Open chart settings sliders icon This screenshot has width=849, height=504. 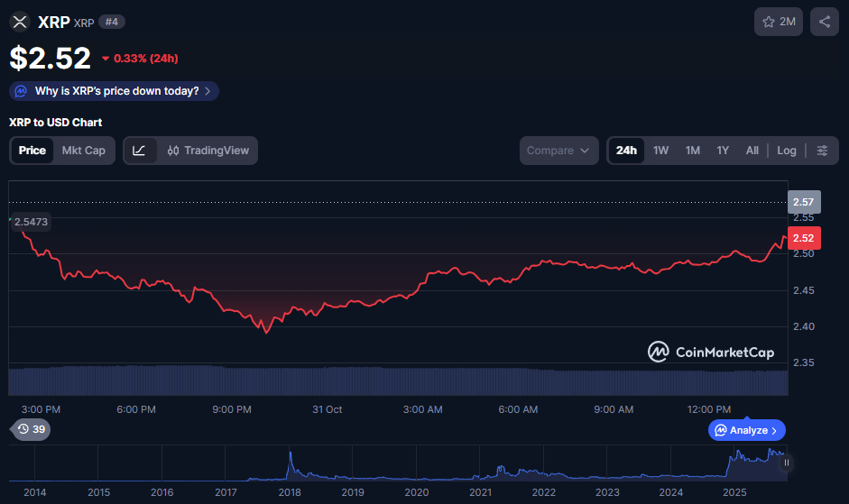tap(822, 151)
